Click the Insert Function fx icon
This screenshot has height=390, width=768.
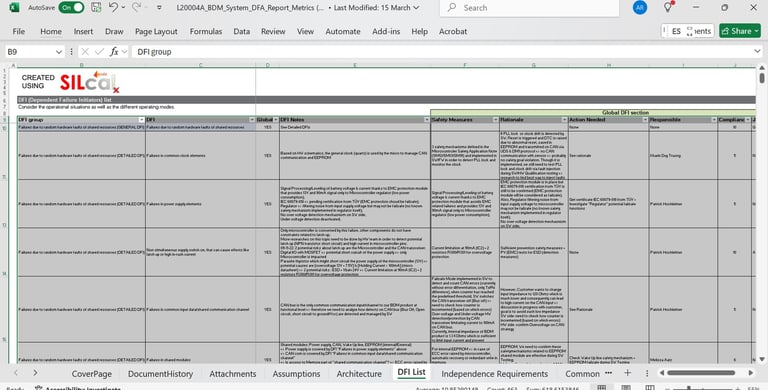pos(114,51)
